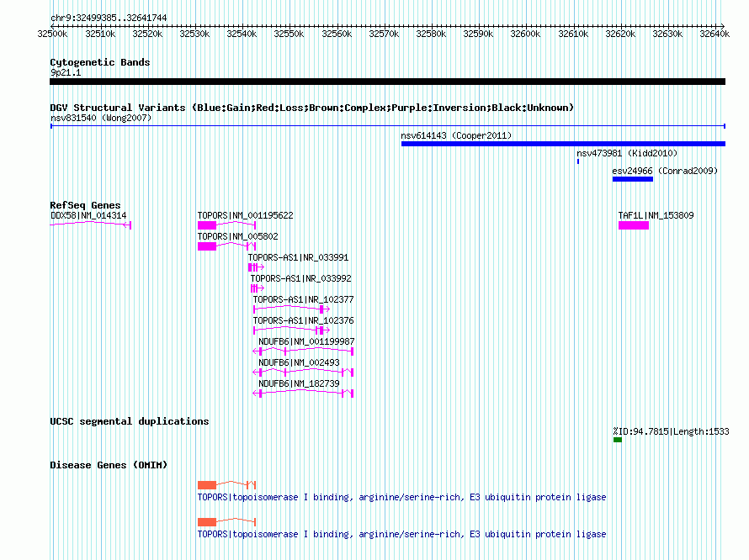
Task: Select the first orange OMIM TOPORS glyph
Action: [227, 485]
